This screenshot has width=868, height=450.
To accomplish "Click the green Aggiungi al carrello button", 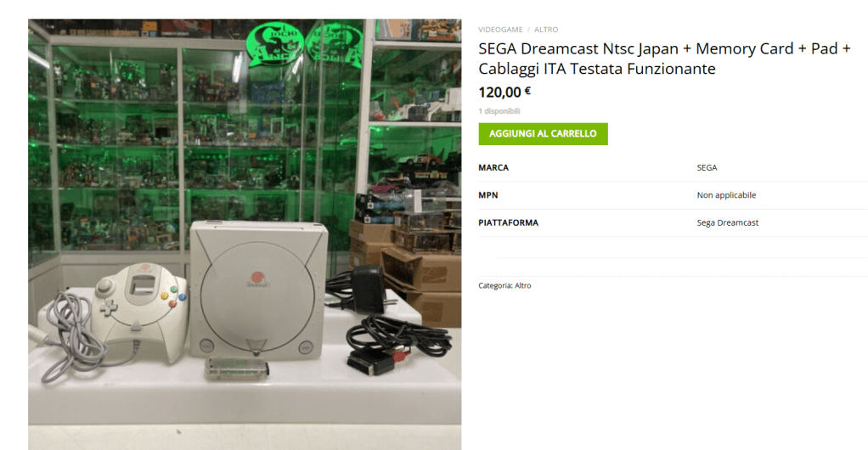I will (543, 134).
